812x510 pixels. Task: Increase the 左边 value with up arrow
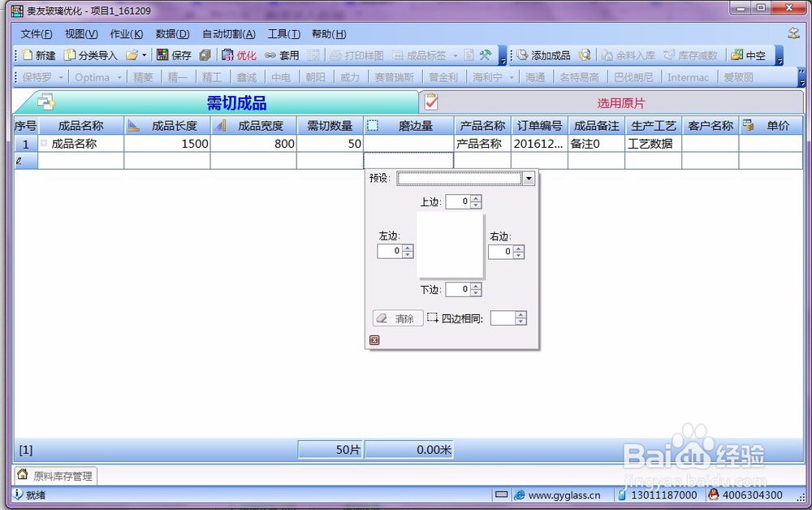click(x=408, y=248)
